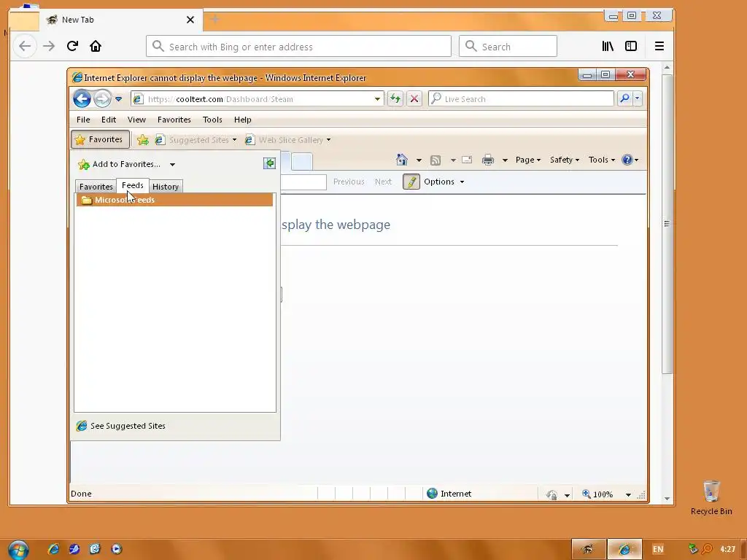
Task: Click the outer browser vertical scrollbar
Action: pos(667,224)
